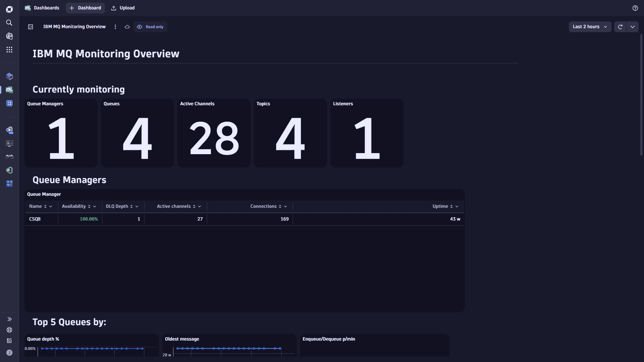Click the Active Channels tile showing 28
This screenshot has width=644, height=362.
pyautogui.click(x=214, y=133)
